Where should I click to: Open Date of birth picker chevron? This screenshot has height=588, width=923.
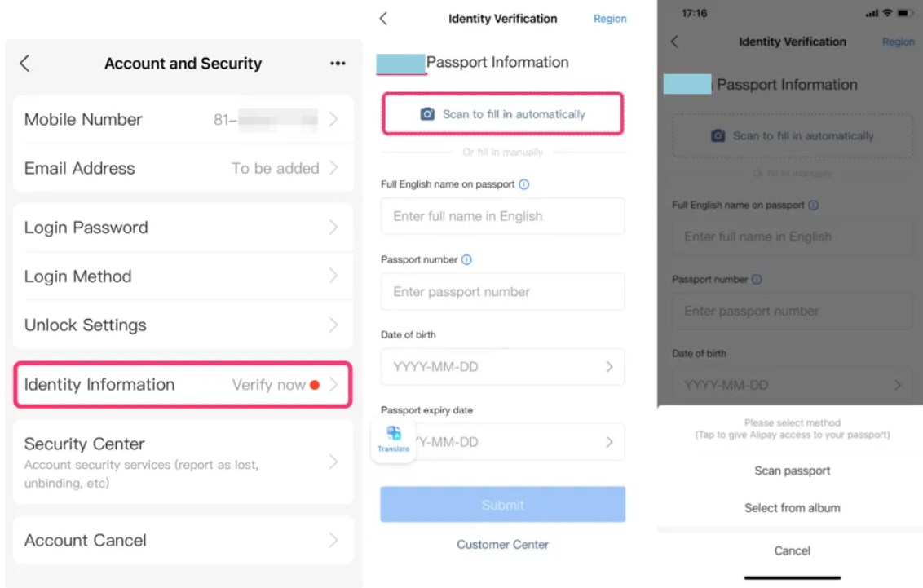tap(609, 367)
